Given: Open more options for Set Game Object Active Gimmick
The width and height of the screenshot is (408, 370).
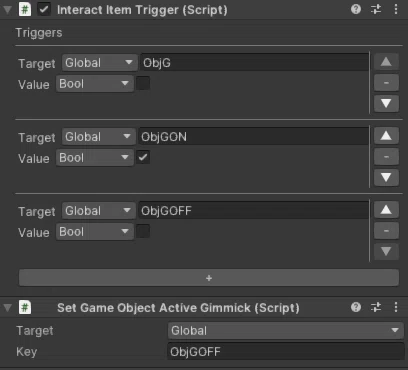Looking at the screenshot, I should click(x=396, y=307).
